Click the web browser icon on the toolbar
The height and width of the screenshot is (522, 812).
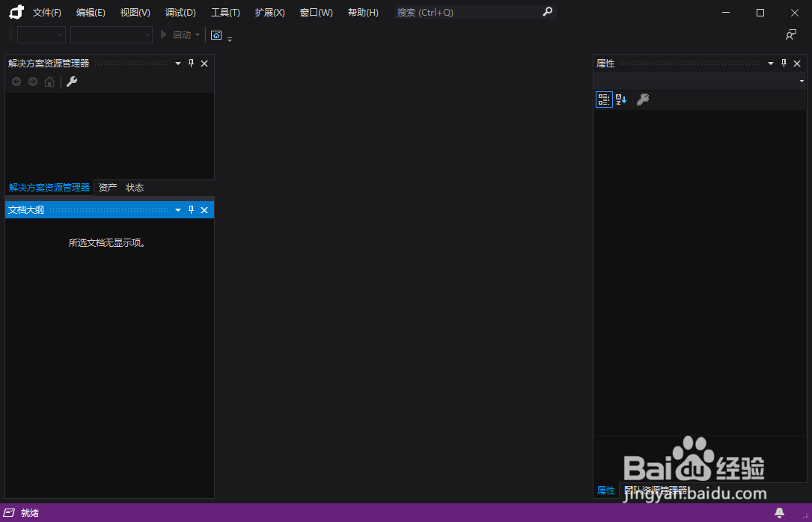(216, 34)
